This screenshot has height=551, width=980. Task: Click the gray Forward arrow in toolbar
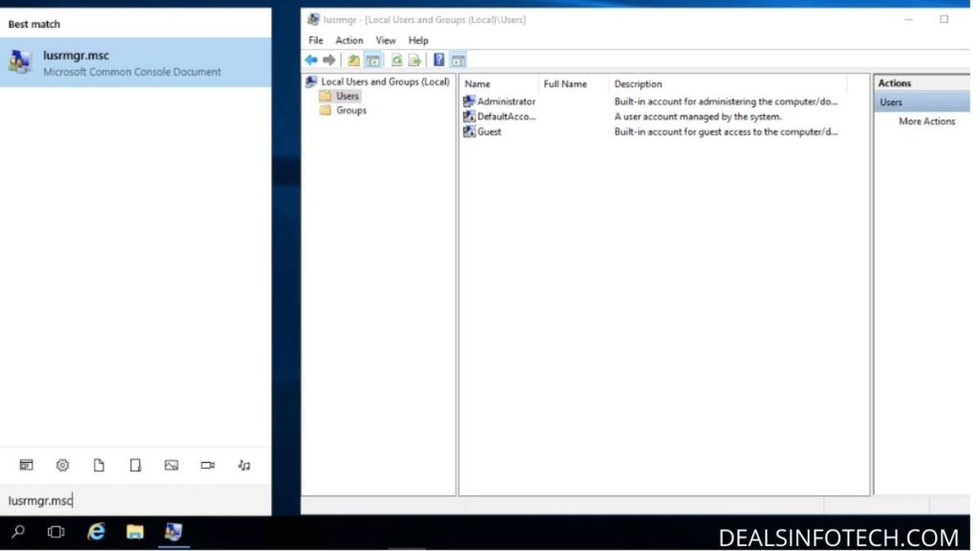329,60
